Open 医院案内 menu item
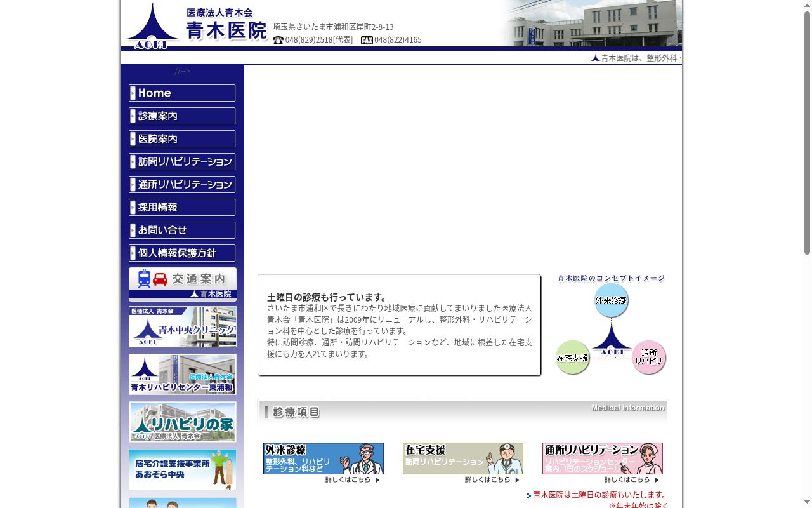Screen dimensions: 812x508 pyautogui.click(x=182, y=139)
